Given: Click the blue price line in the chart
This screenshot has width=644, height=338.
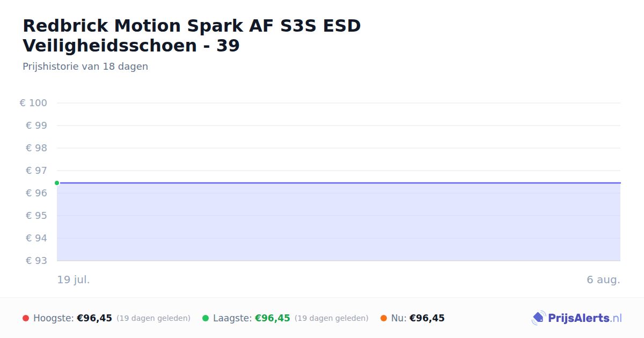Looking at the screenshot, I should [339, 183].
